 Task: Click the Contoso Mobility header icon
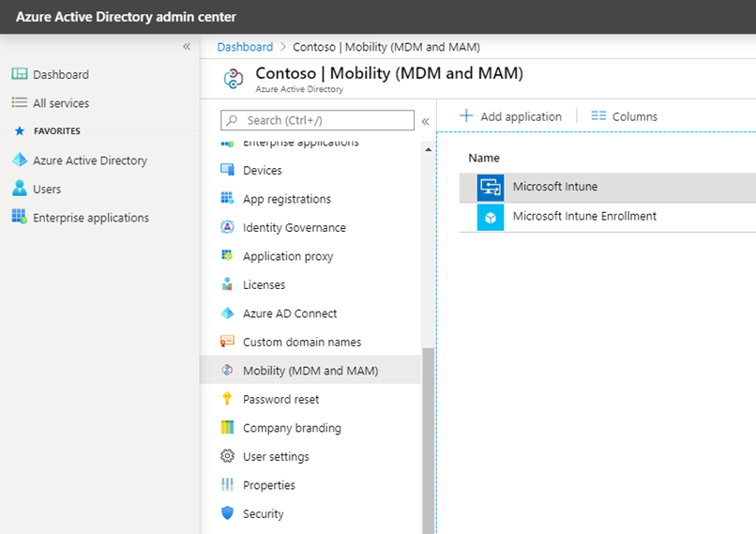click(x=234, y=79)
